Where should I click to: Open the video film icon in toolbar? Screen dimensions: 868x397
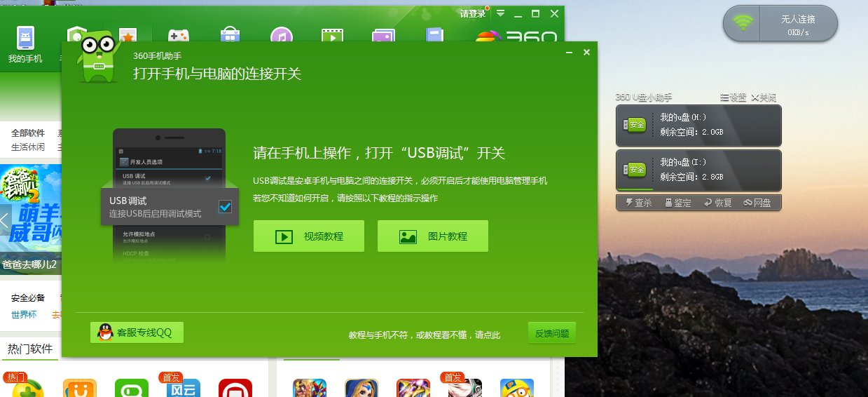[x=332, y=36]
